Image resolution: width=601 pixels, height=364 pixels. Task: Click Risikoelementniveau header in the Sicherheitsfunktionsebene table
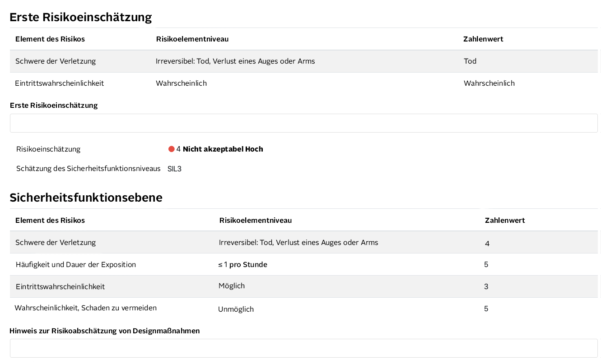click(255, 221)
